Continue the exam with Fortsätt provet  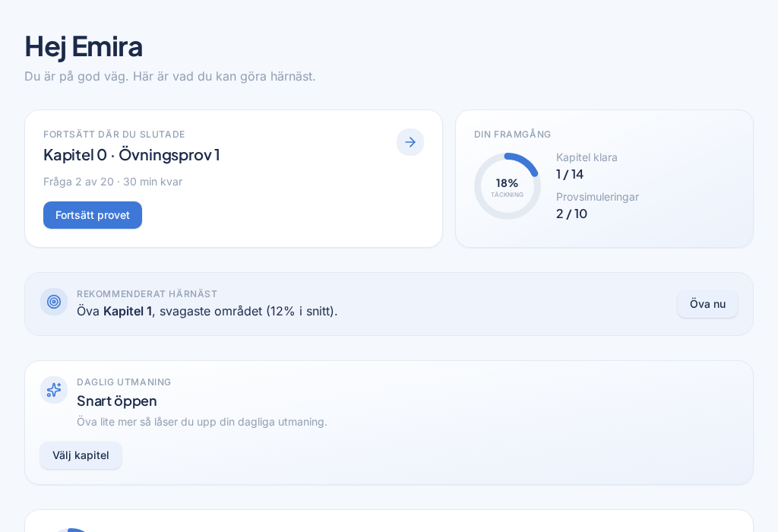(93, 215)
